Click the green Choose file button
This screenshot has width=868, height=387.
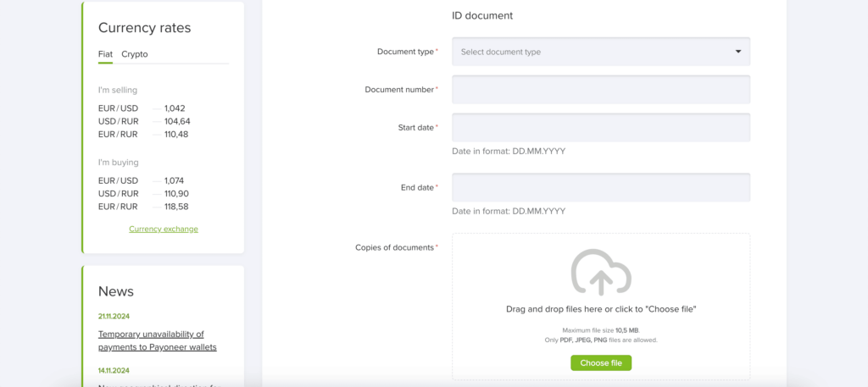coord(601,363)
